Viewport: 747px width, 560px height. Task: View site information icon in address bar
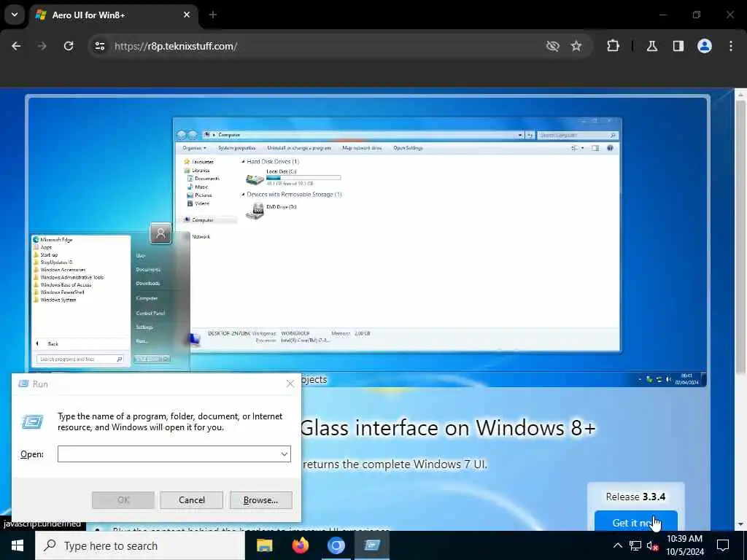point(99,46)
